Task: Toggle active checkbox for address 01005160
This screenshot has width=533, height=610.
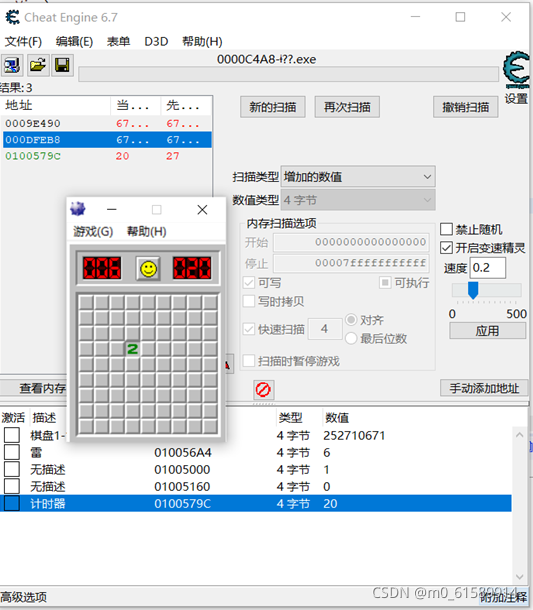Action: coord(12,487)
